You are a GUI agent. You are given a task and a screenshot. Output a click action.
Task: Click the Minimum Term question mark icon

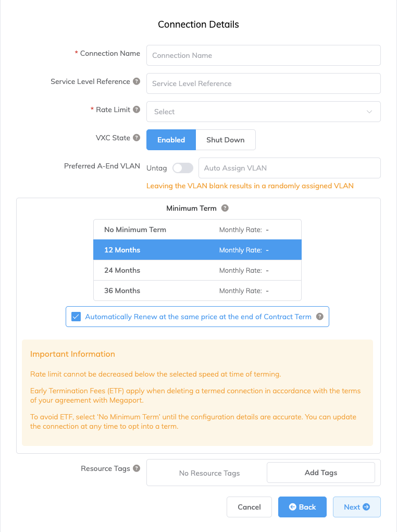pyautogui.click(x=225, y=208)
